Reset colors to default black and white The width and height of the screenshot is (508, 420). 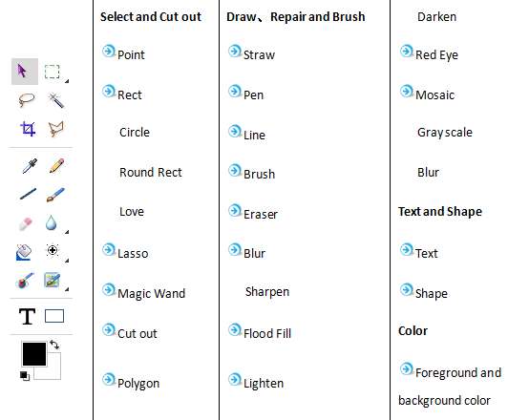click(x=25, y=376)
